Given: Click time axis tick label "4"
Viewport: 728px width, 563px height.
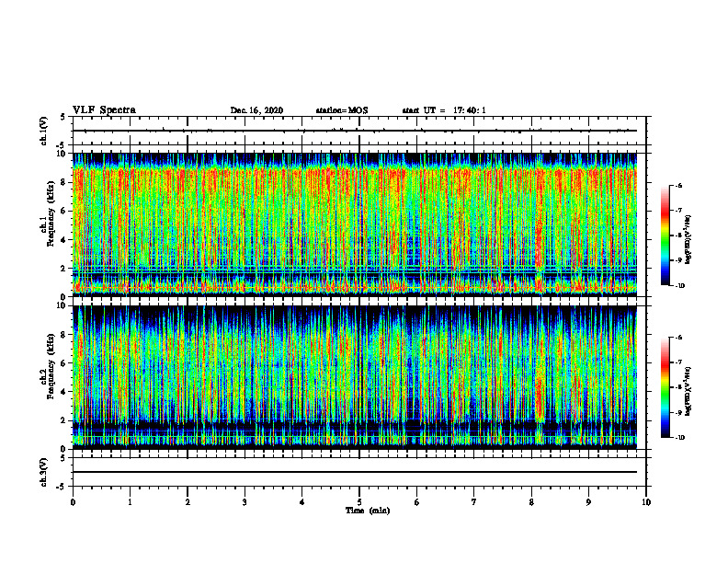Looking at the screenshot, I should point(302,502).
